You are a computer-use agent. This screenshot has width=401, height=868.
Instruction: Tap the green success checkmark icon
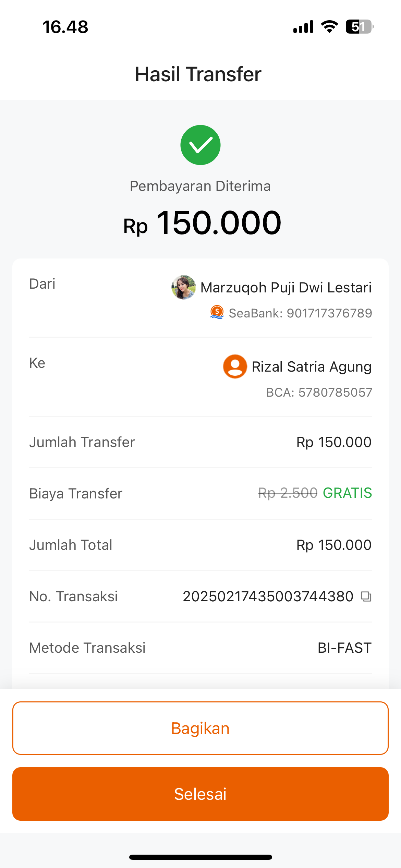click(200, 145)
